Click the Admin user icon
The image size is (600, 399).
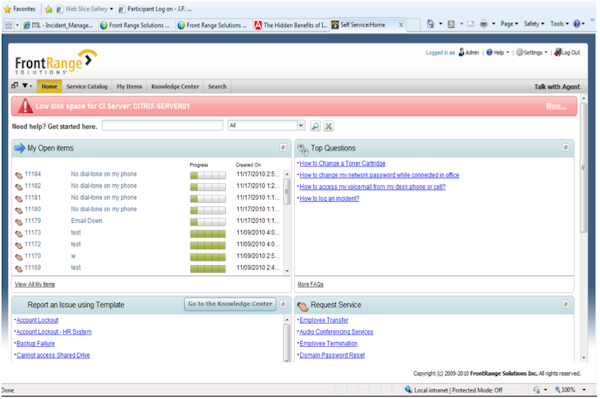[461, 52]
